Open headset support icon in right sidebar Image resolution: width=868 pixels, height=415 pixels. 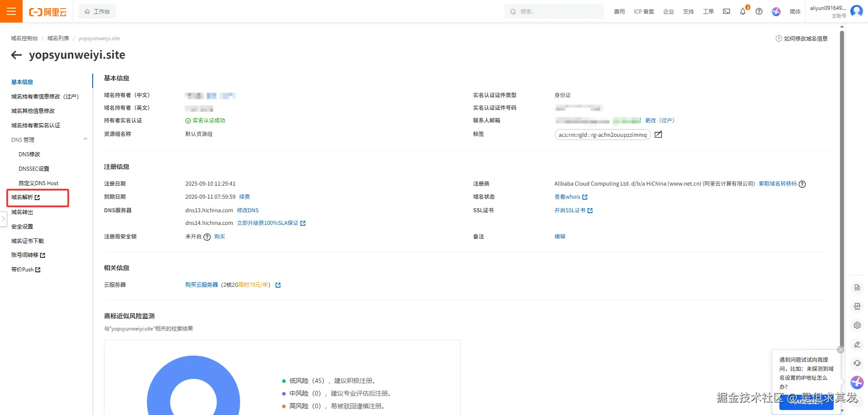tap(857, 363)
